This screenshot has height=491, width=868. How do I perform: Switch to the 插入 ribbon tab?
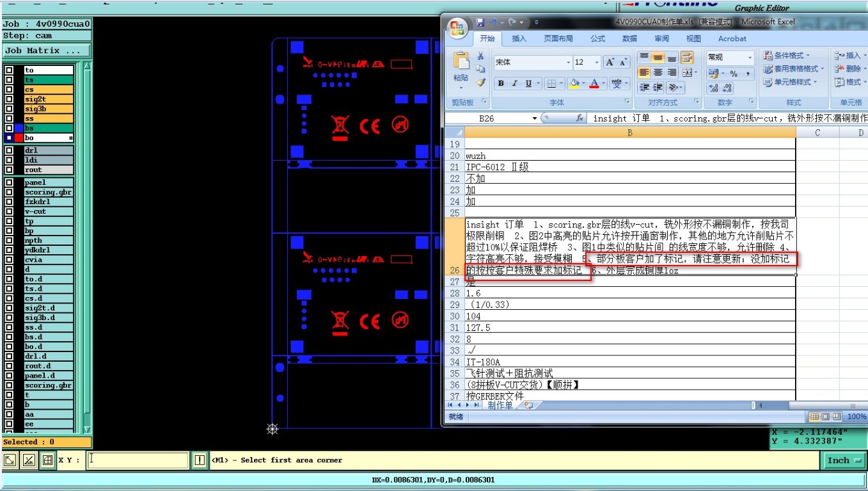tap(519, 39)
